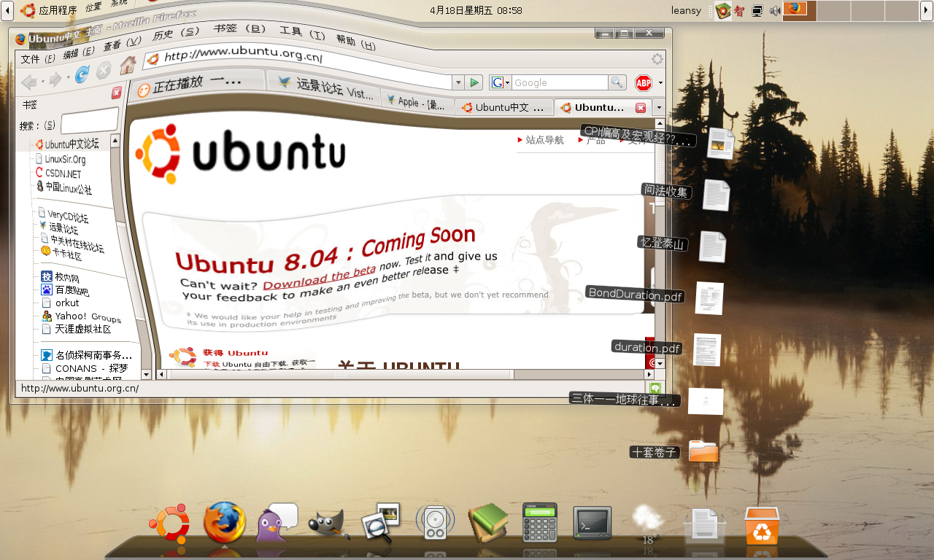The width and height of the screenshot is (934, 560).
Task: Open the URL bar history dropdown arrow
Action: 458,82
